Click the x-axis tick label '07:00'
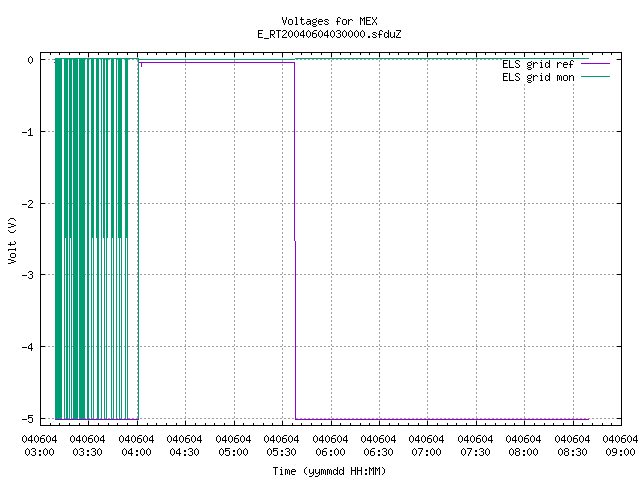The image size is (640, 480). [427, 452]
